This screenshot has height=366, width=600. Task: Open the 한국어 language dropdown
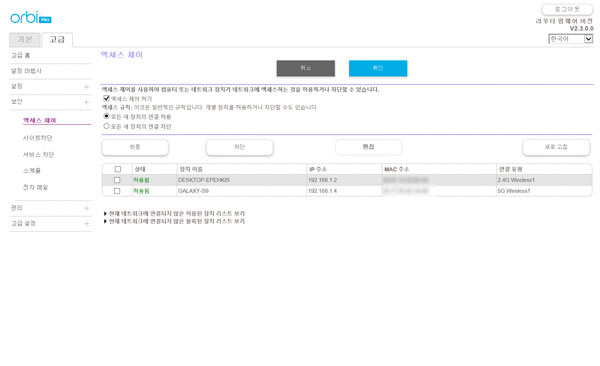click(571, 39)
